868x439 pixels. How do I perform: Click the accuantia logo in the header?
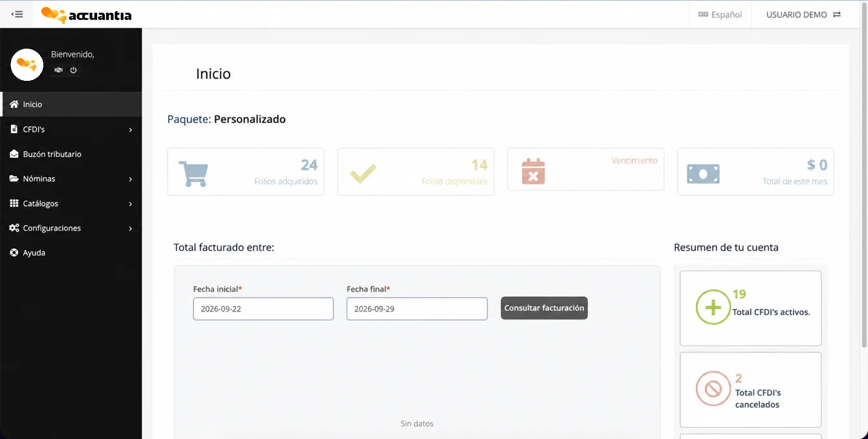coord(86,15)
